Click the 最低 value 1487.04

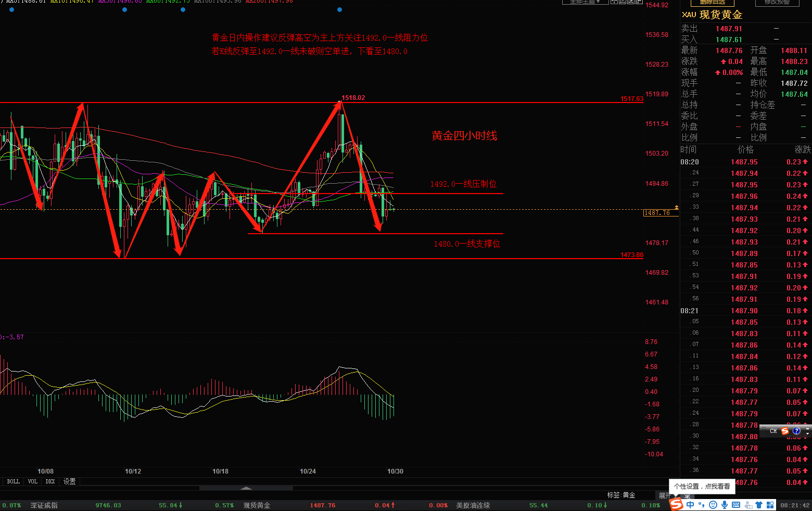[x=794, y=72]
